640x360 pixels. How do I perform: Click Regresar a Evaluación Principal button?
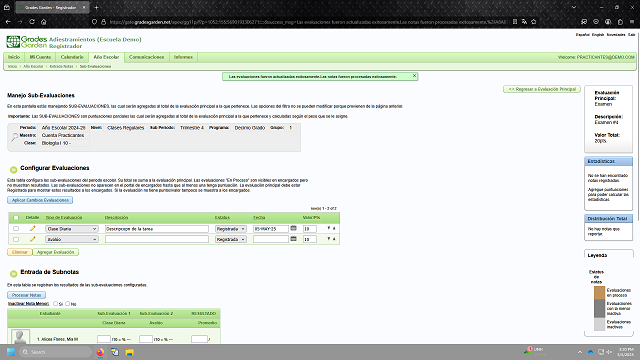(x=542, y=89)
